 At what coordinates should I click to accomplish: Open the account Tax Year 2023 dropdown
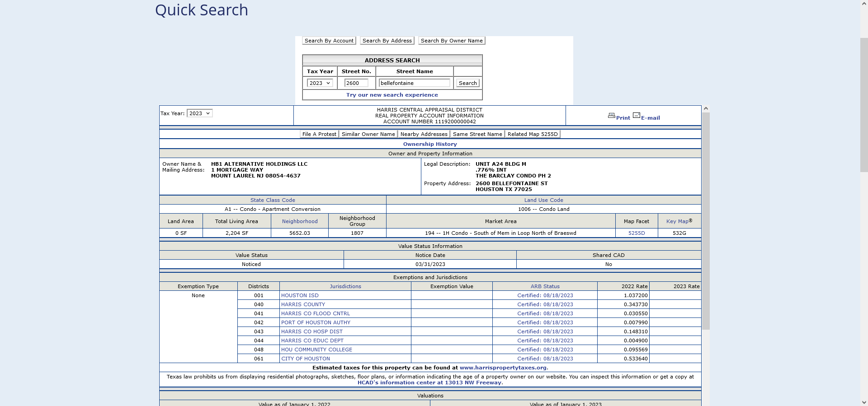[199, 113]
